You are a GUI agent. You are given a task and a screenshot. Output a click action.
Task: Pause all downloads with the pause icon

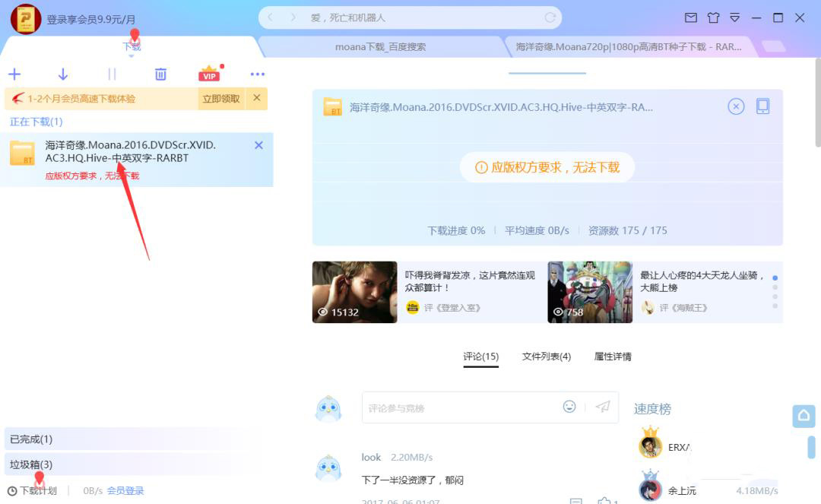(x=112, y=74)
